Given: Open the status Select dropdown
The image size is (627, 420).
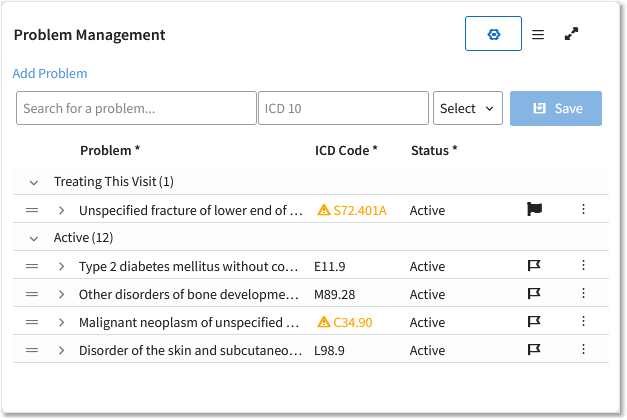Looking at the screenshot, I should pyautogui.click(x=467, y=108).
